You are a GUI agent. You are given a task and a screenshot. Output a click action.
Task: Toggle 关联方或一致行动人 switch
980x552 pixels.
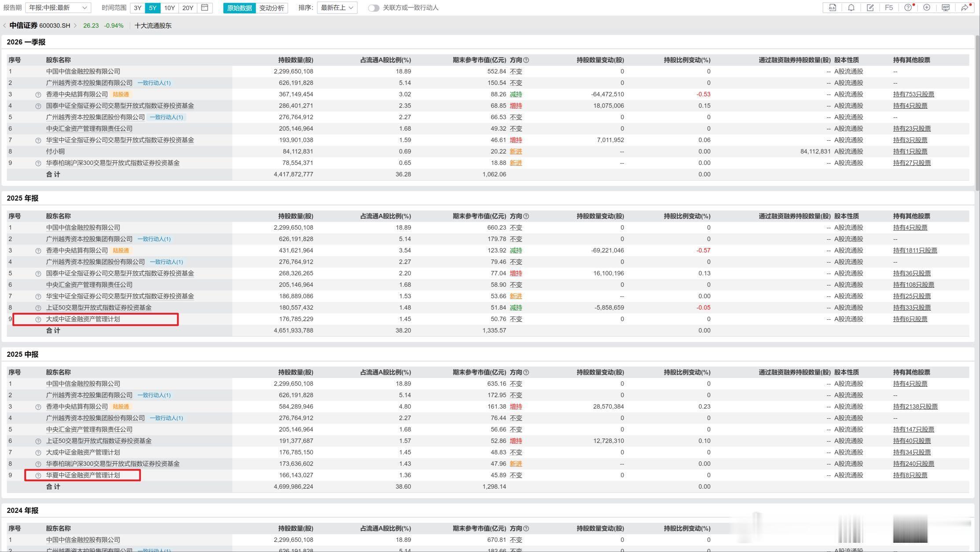click(374, 8)
